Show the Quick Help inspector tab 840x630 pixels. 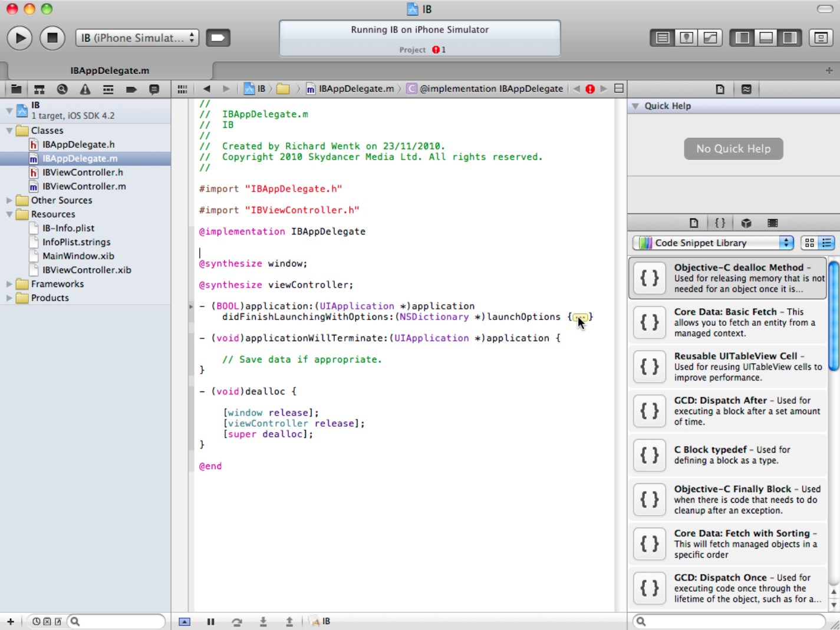click(746, 90)
